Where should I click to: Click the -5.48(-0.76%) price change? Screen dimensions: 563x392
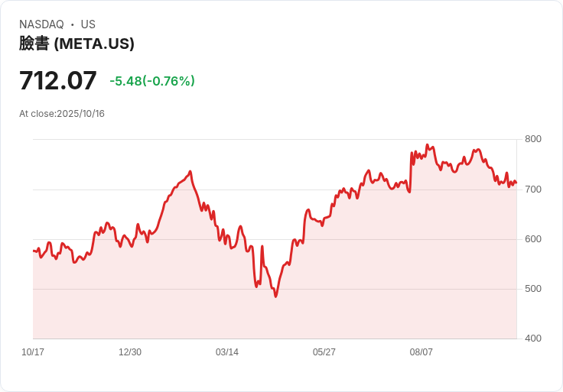coord(152,81)
